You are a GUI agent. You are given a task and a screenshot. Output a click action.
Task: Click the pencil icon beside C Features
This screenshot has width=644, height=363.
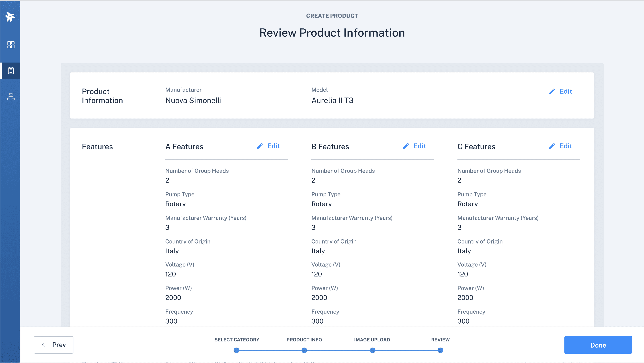tap(552, 146)
